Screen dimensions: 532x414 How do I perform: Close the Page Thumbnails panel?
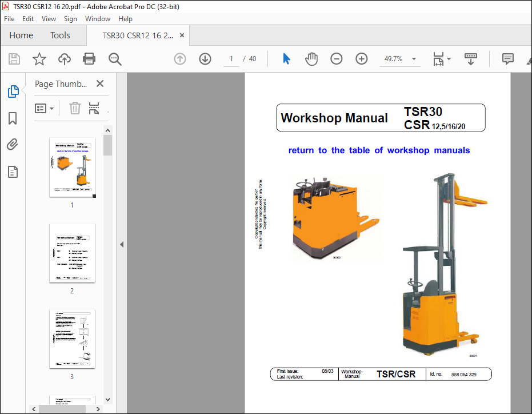tap(100, 83)
